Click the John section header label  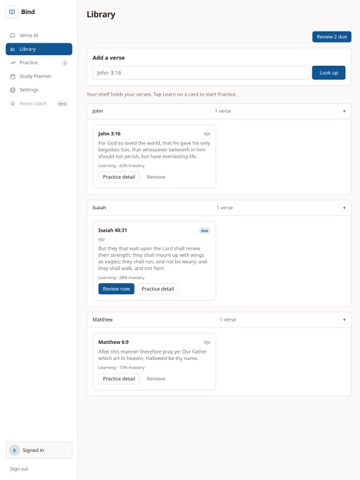(x=98, y=111)
